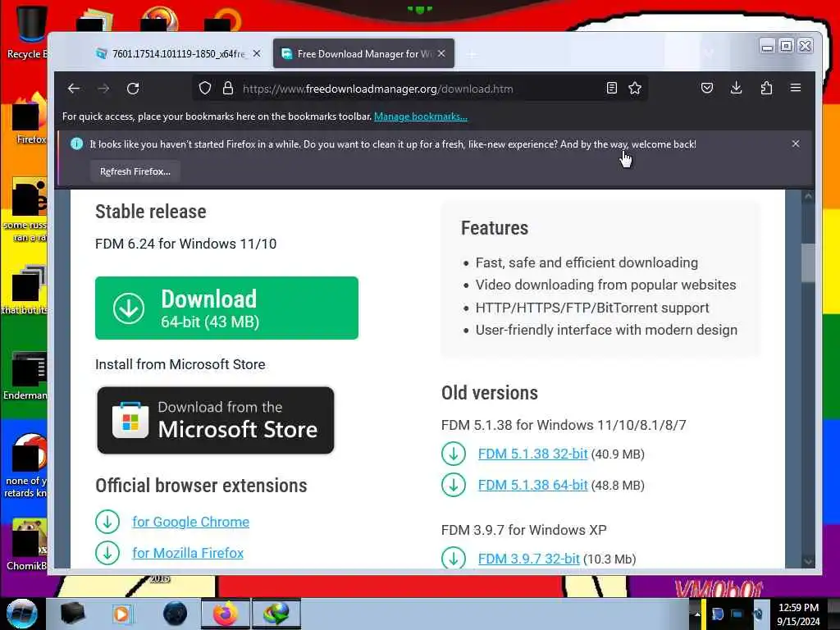Click download icon beside FDM 3.9.7 32-bit
Image resolution: width=840 pixels, height=630 pixels.
[454, 558]
